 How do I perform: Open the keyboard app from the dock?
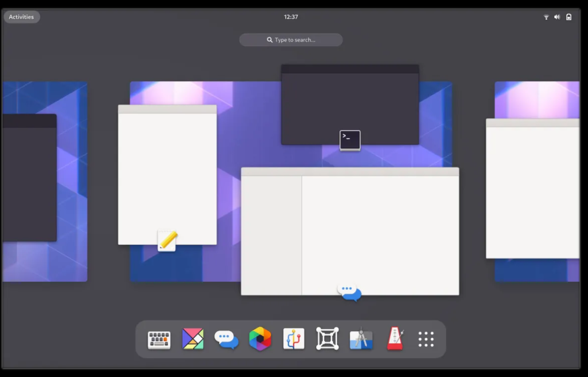click(159, 339)
